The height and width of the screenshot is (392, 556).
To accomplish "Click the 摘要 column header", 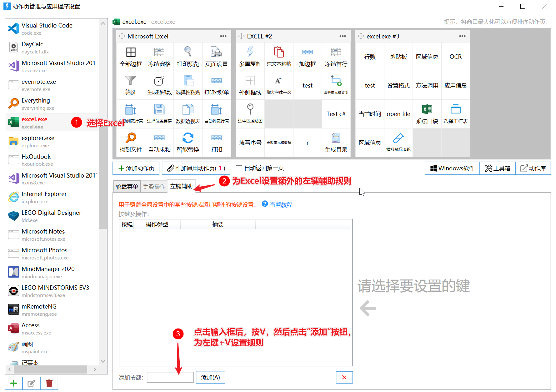I will coord(218,224).
